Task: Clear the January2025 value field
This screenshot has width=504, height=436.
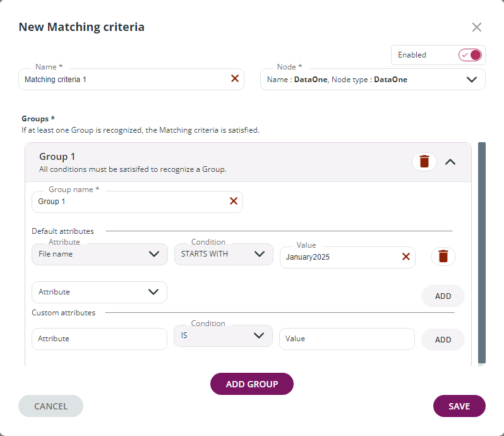Action: click(x=406, y=257)
